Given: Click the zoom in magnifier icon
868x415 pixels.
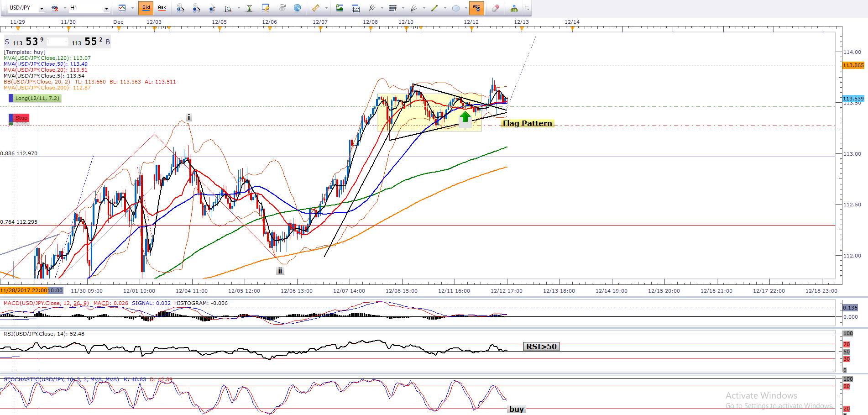Looking at the screenshot, I should [180, 8].
